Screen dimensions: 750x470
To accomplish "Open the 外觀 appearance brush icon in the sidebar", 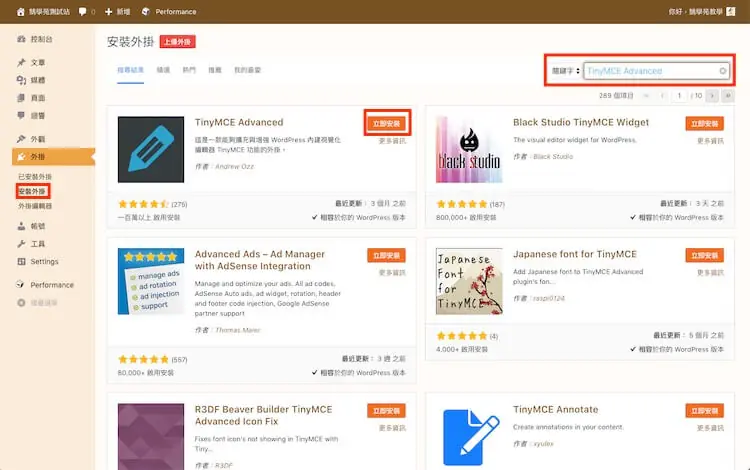I will tap(21, 139).
